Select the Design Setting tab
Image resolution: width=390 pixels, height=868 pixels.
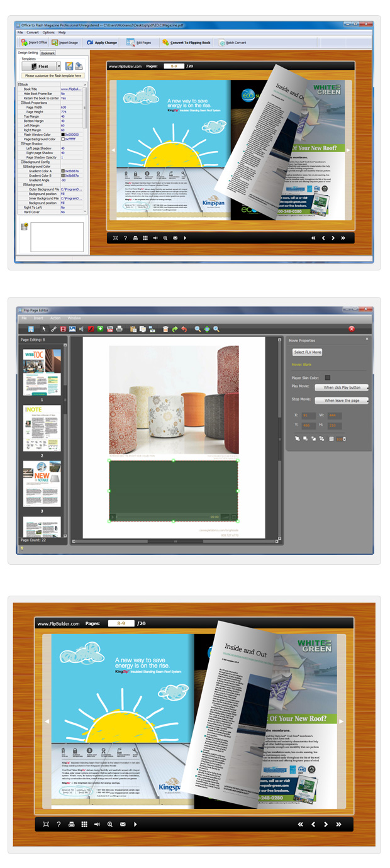point(28,53)
